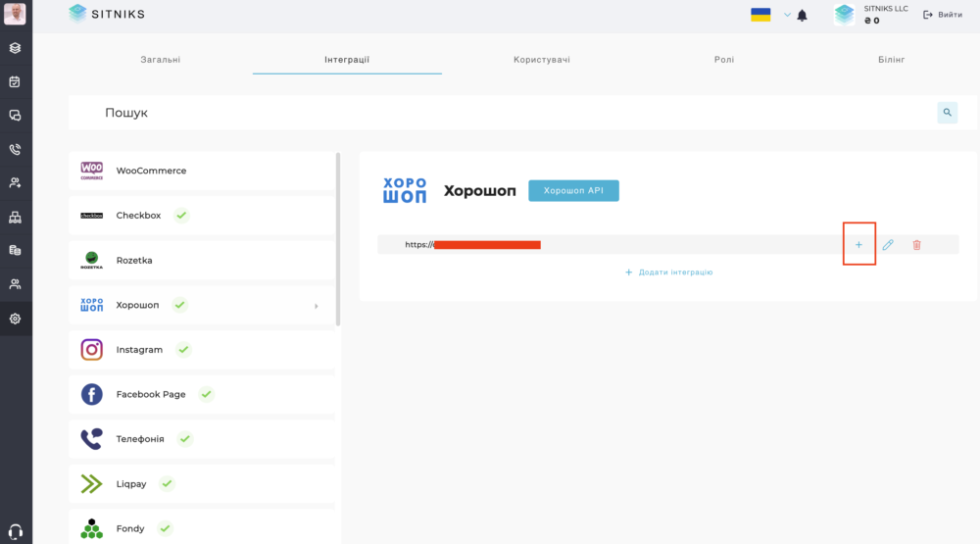Image resolution: width=980 pixels, height=544 pixels.
Task: Select Liqpay integration in list
Action: point(202,484)
